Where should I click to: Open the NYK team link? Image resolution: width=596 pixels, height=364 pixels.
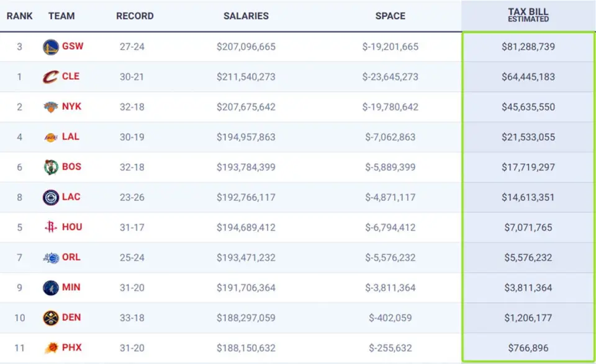coord(71,107)
